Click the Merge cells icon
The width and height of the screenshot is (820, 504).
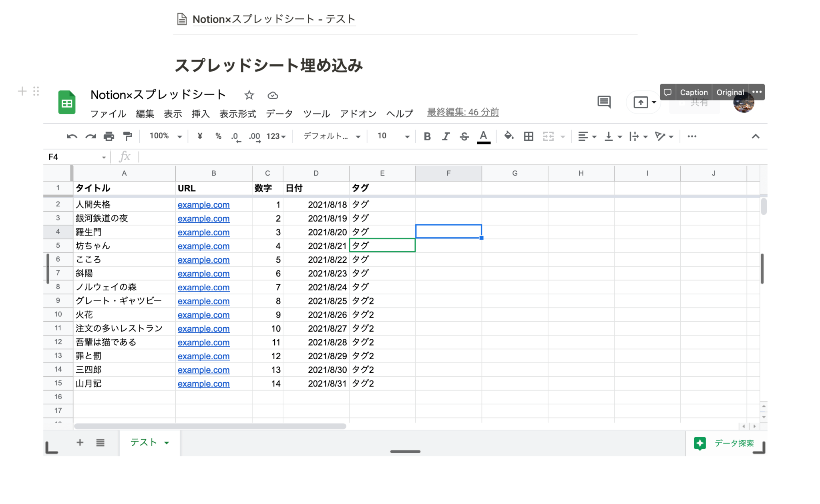pos(549,136)
